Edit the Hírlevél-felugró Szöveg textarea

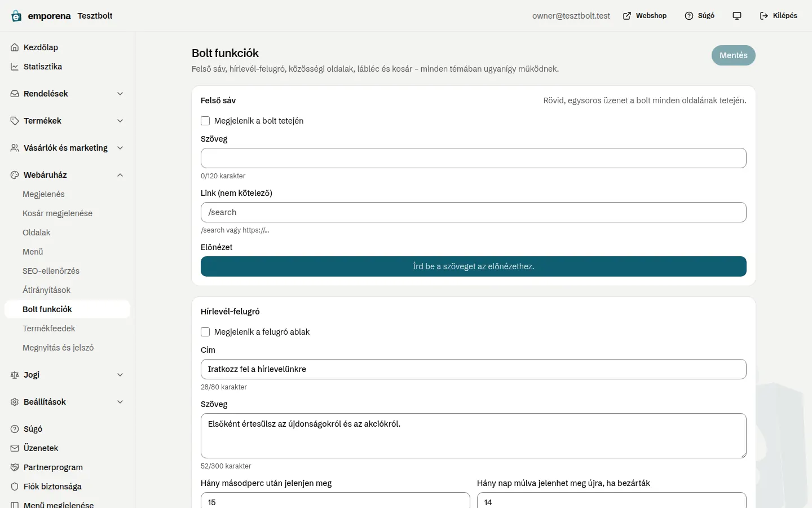click(x=474, y=436)
